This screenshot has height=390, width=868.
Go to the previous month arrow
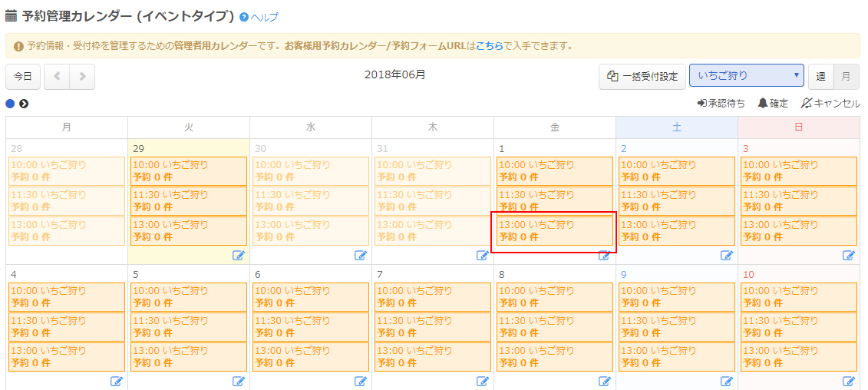(x=58, y=77)
